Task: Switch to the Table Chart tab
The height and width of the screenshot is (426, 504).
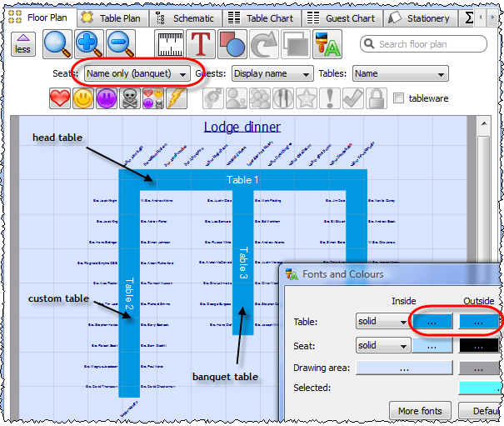Action: tap(262, 18)
